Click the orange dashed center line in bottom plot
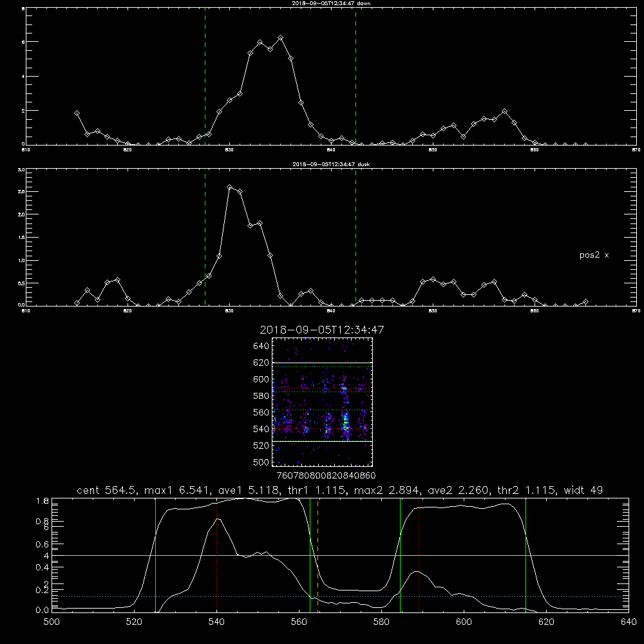644x644 pixels. [318, 555]
